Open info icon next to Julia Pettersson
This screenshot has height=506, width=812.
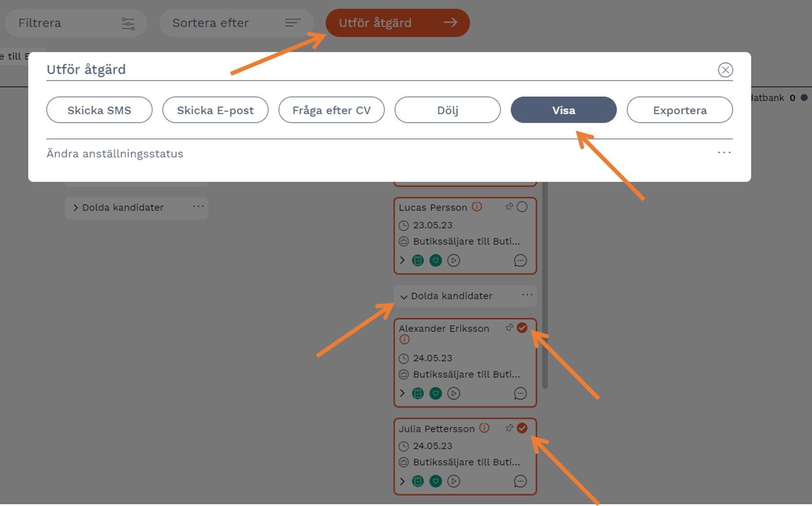484,428
